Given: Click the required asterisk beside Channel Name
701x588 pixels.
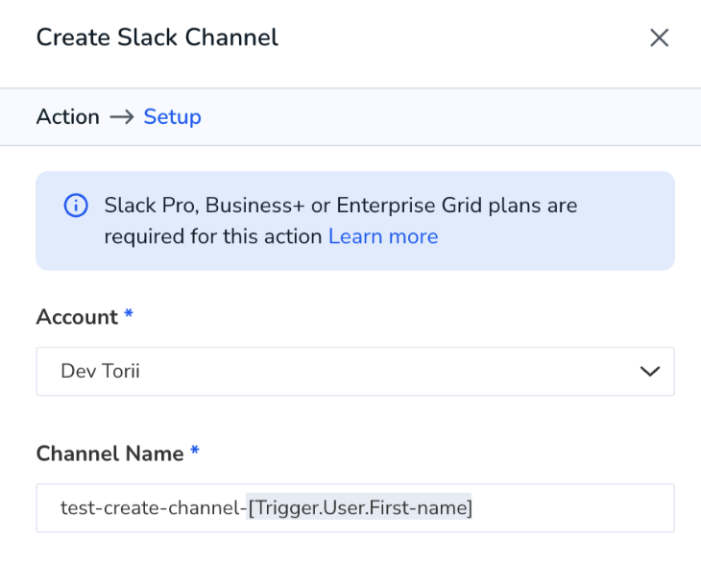Looking at the screenshot, I should [195, 450].
